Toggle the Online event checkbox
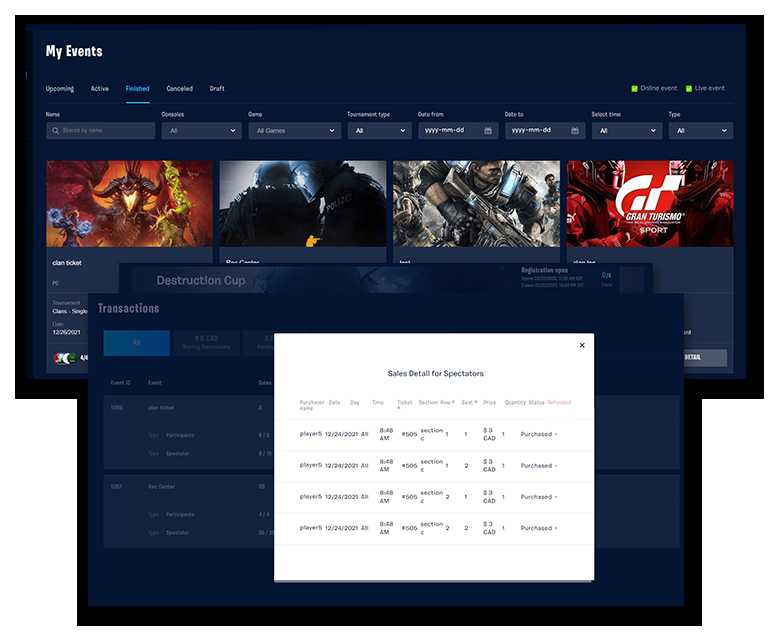 coord(635,88)
